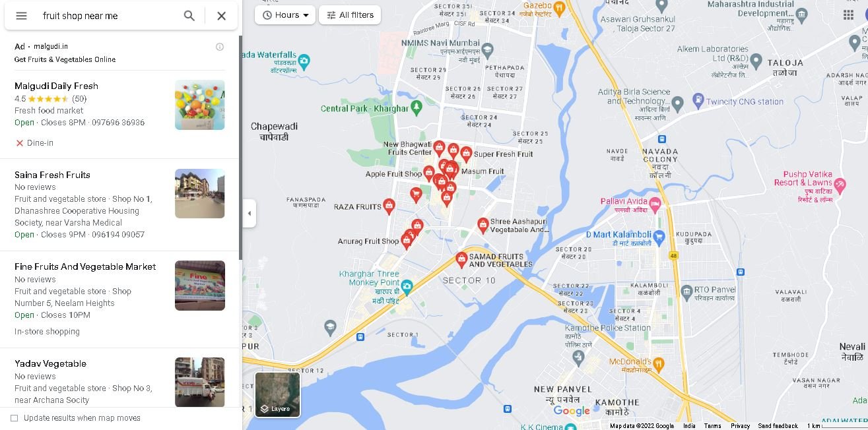Viewport: 868px width, 430px height.
Task: Click the ad info icon beside malgudi.in
Action: 220,47
